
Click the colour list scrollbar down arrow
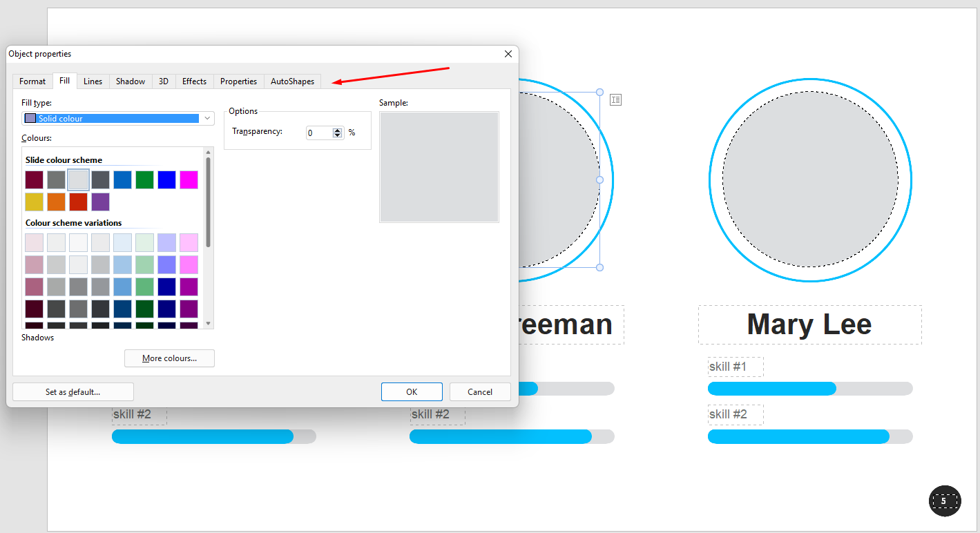(208, 324)
